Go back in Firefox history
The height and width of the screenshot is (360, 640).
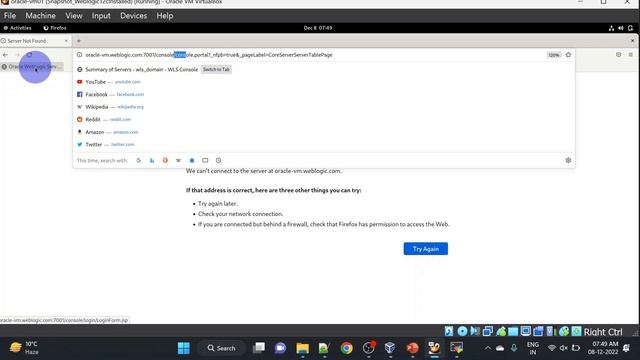[x=5, y=55]
